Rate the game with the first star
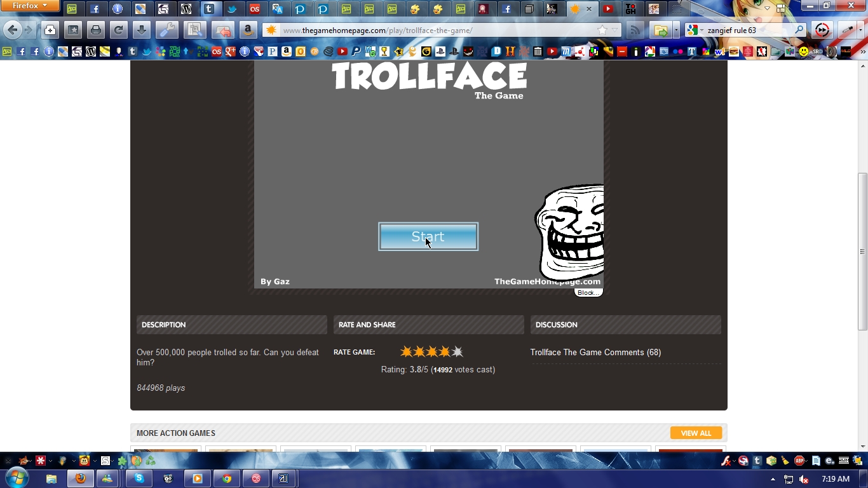 [407, 351]
